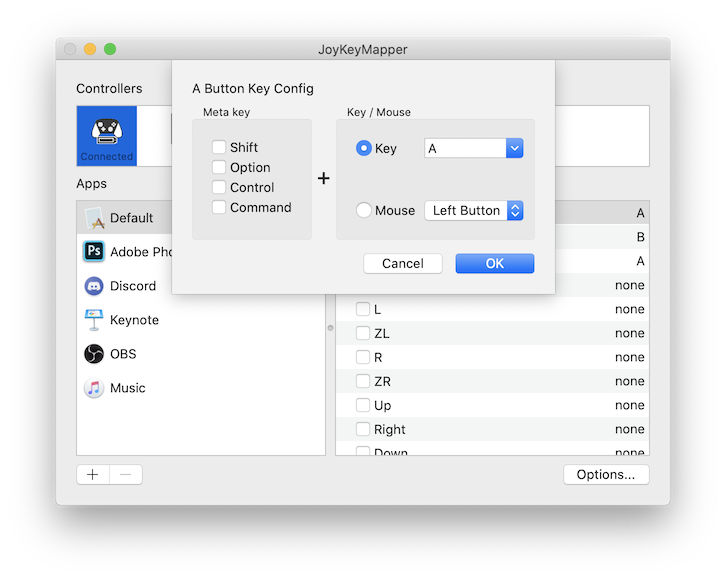Click the Adobe Photoshop app icon
This screenshot has width=726, height=579.
point(94,252)
